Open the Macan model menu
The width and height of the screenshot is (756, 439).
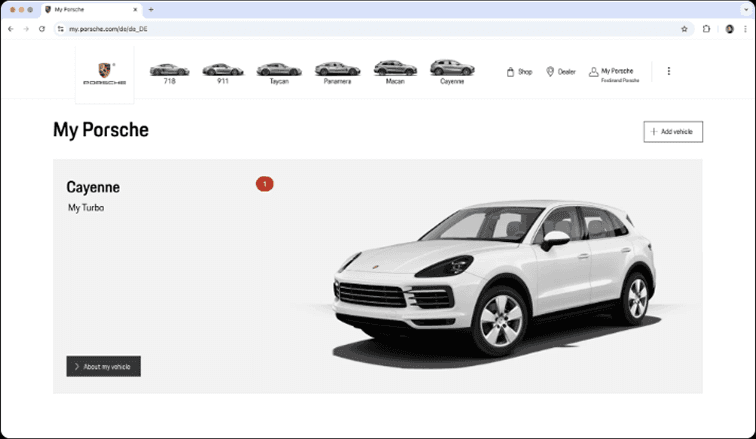(x=395, y=73)
